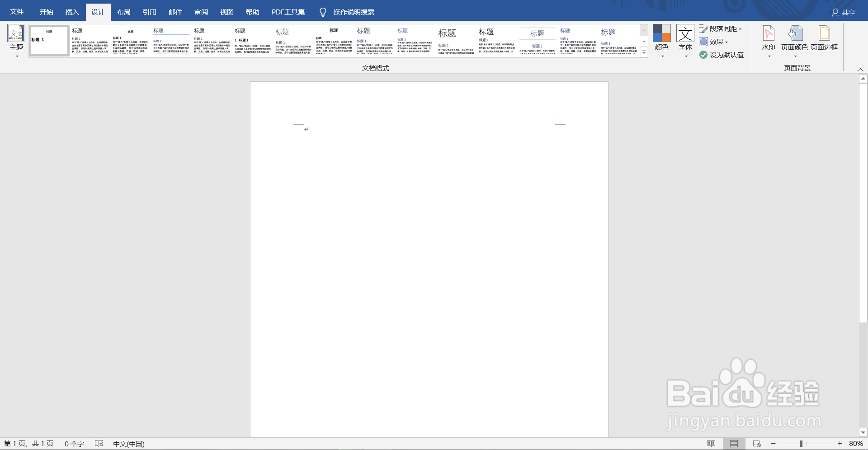The height and width of the screenshot is (450, 868).
Task: Click the zoom slider handle
Action: click(801, 444)
